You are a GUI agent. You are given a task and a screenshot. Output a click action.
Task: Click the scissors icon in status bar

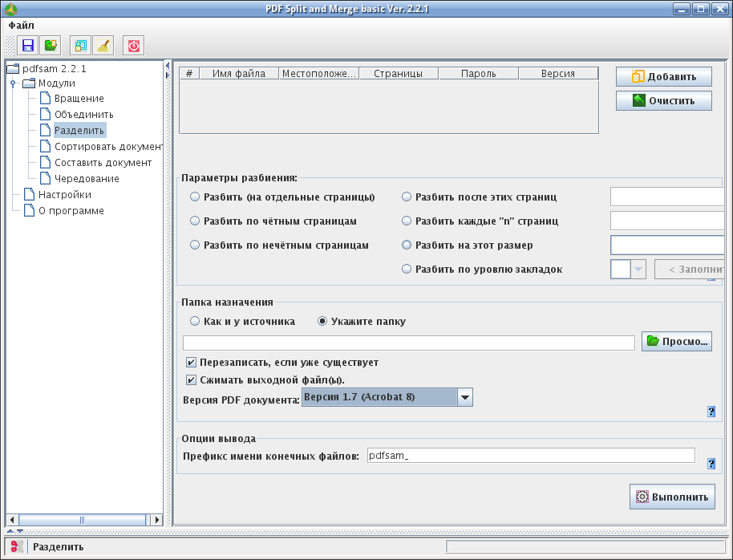click(x=16, y=546)
